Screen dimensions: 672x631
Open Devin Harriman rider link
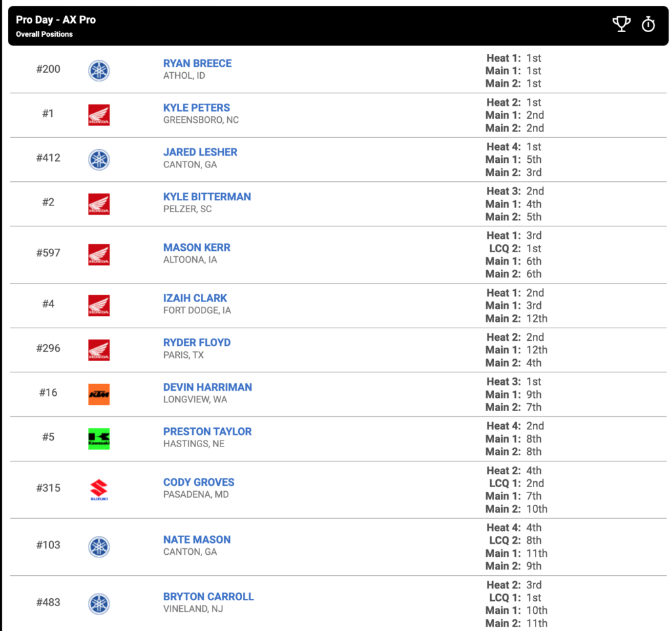pos(207,387)
